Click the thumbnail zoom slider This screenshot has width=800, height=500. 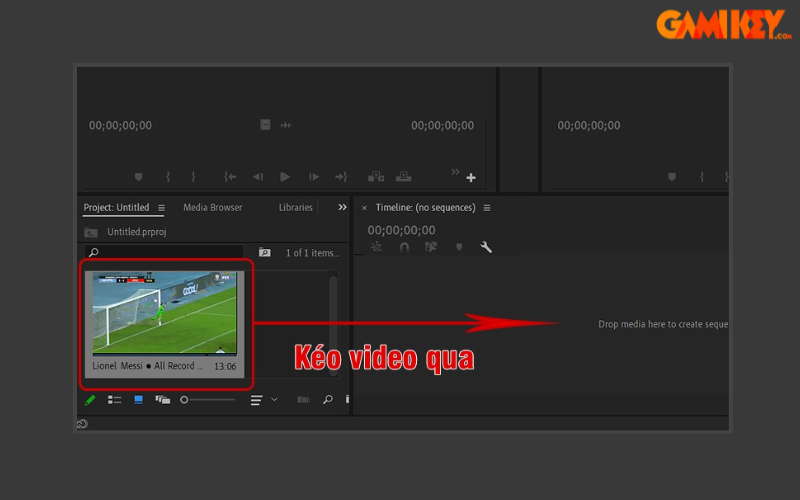click(207, 400)
